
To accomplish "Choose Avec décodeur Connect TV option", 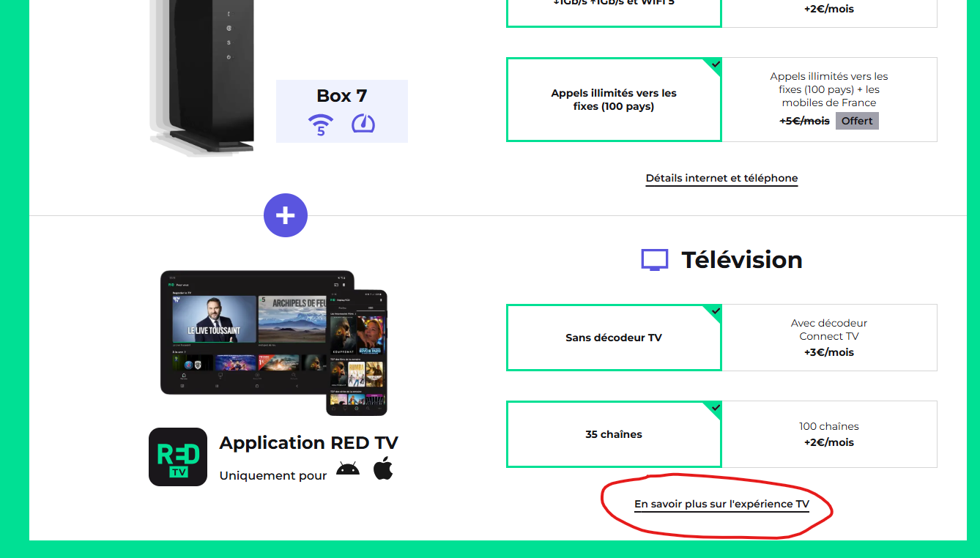I will pyautogui.click(x=829, y=338).
